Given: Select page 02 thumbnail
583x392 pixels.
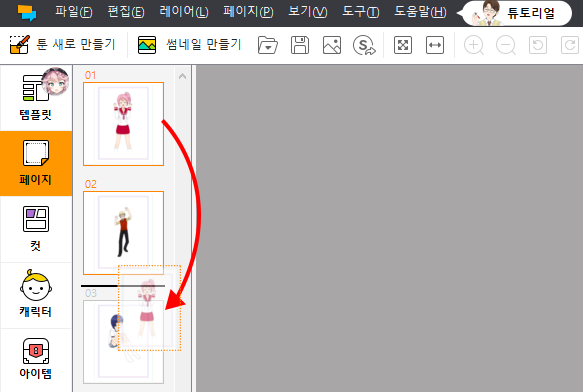Looking at the screenshot, I should pos(123,233).
